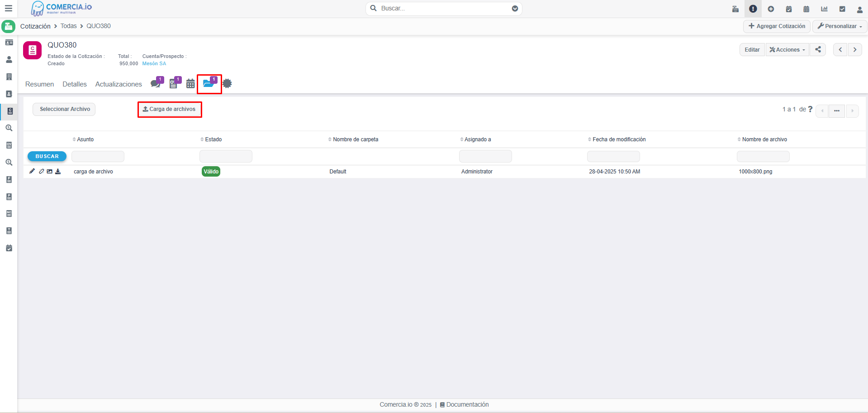This screenshot has width=868, height=413.
Task: Sort by Fecha de modificación column
Action: coord(617,139)
